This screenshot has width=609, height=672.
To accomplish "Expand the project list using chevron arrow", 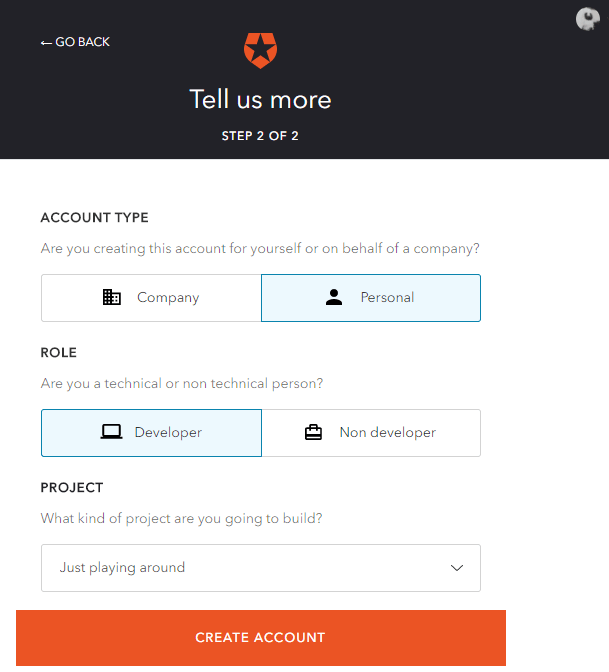I will coord(457,568).
